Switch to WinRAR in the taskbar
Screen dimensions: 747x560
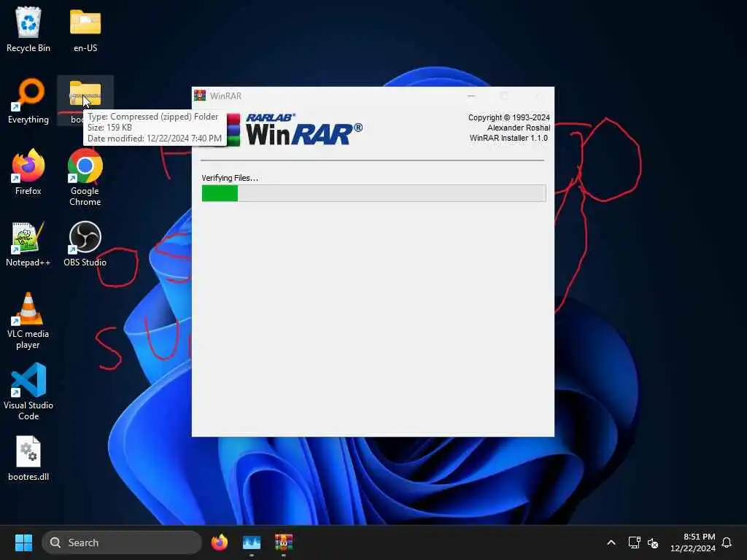click(x=284, y=542)
